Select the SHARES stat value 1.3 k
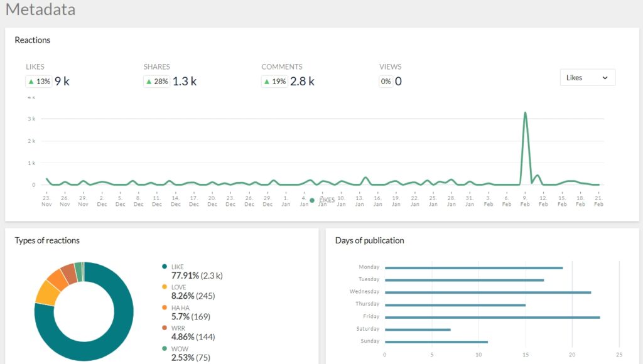 click(x=185, y=81)
